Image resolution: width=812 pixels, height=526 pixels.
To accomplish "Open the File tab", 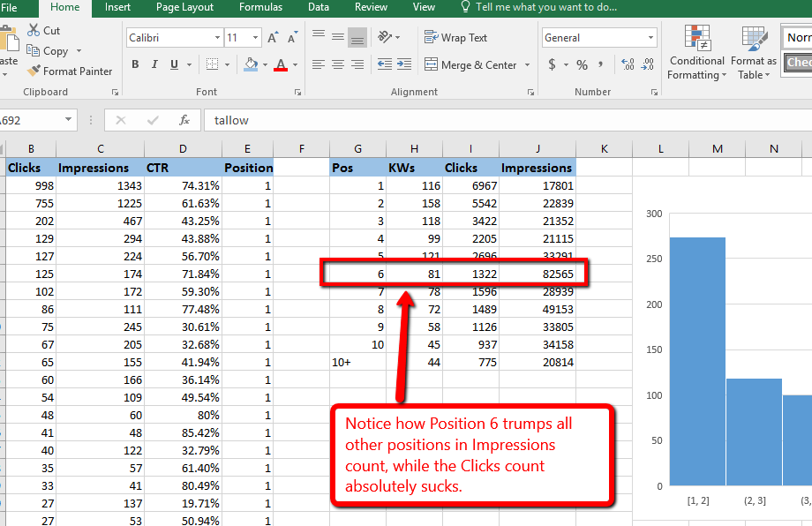I will [x=10, y=7].
